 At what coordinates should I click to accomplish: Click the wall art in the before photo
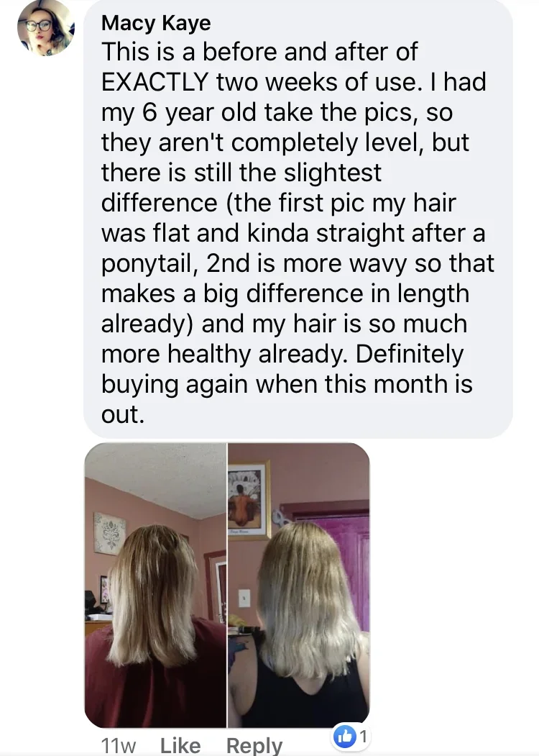click(110, 534)
